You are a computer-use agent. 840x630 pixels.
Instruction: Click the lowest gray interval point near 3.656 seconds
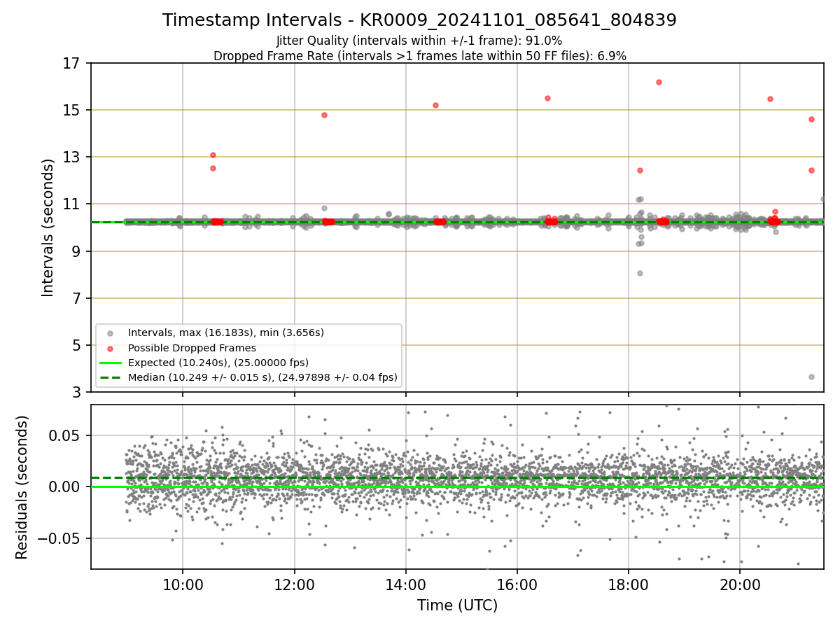(x=811, y=377)
